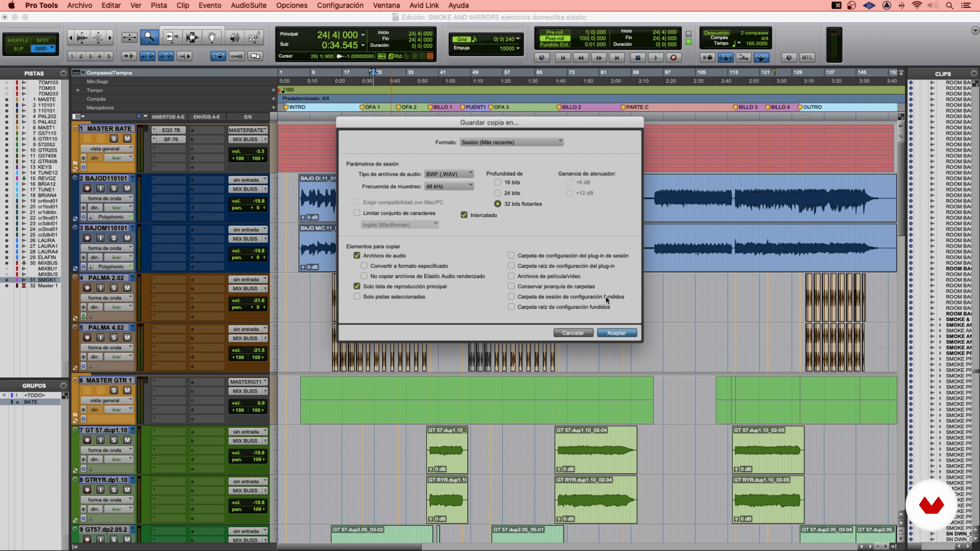Click the Stop transport button
The image size is (980, 551).
click(x=638, y=58)
